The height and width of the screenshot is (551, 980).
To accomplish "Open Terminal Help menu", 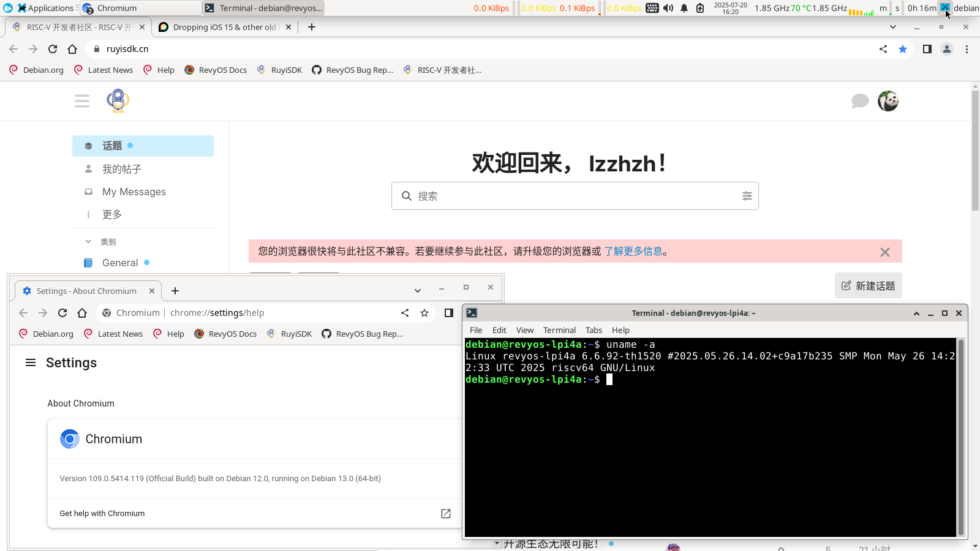I will 620,330.
